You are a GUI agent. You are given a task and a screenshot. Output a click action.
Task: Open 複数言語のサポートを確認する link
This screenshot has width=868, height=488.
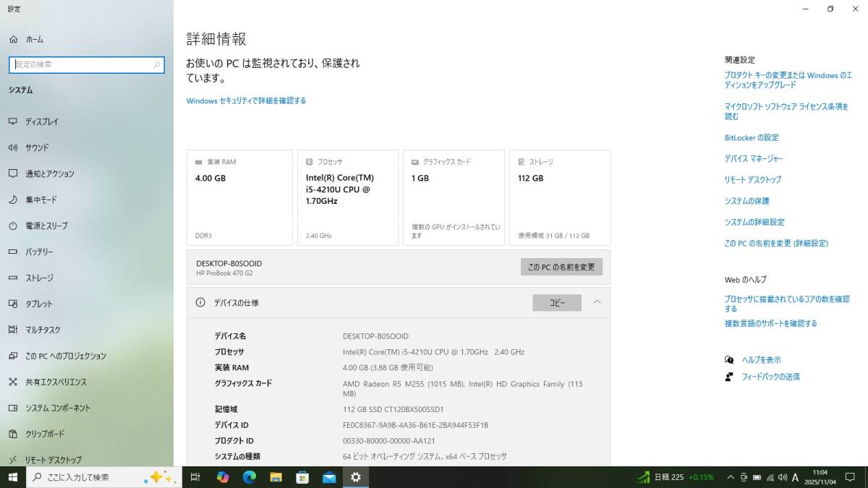point(771,323)
